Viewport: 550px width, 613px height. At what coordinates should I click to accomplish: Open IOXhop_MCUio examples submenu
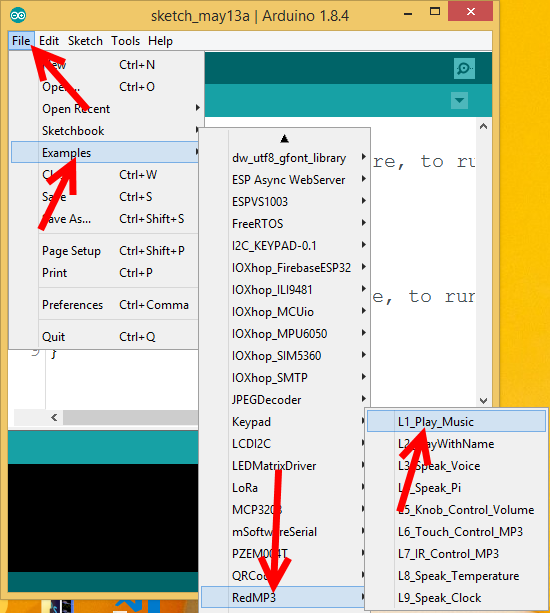285,312
